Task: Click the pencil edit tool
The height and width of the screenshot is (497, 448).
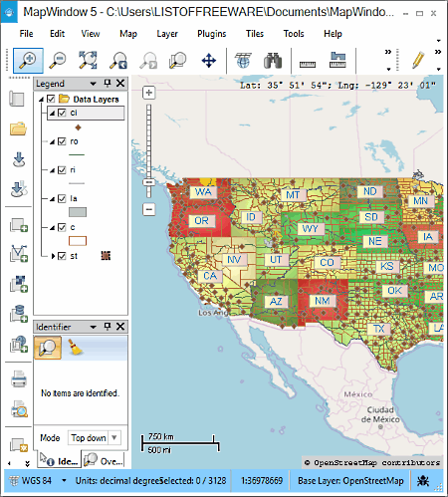Action: click(418, 60)
